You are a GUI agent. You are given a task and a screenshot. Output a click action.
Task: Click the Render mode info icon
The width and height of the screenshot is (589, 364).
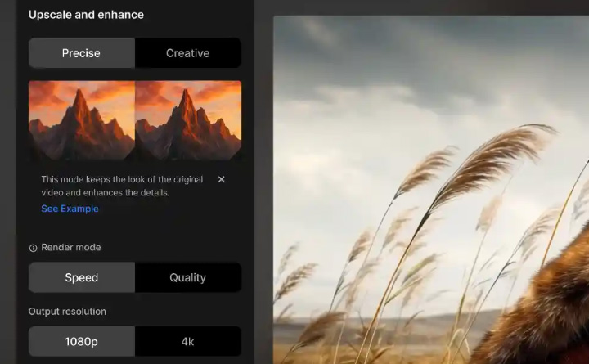coord(33,248)
